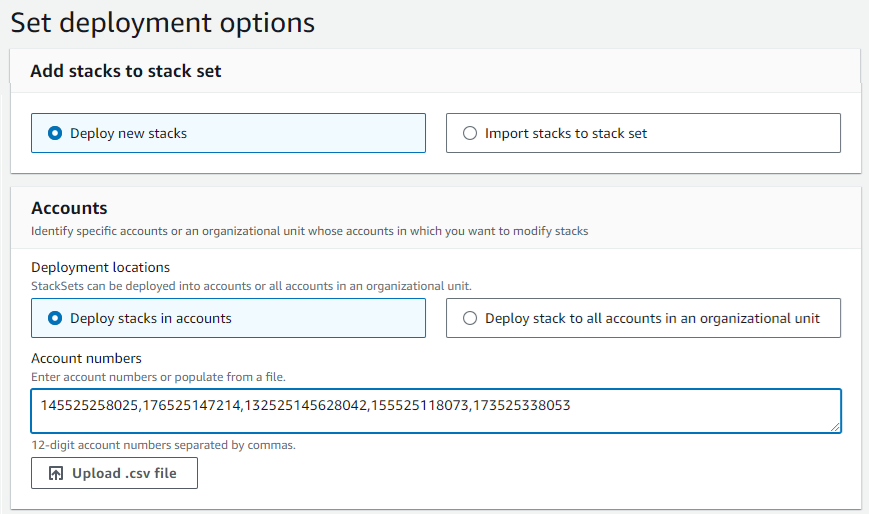
Task: Click the upload arrow icon beside ".csv file"
Action: 56,473
